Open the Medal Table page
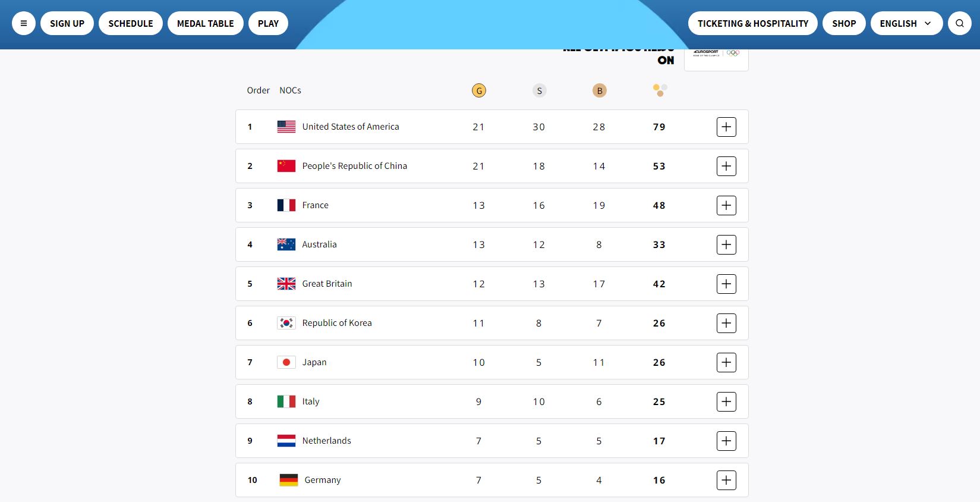 click(x=206, y=23)
